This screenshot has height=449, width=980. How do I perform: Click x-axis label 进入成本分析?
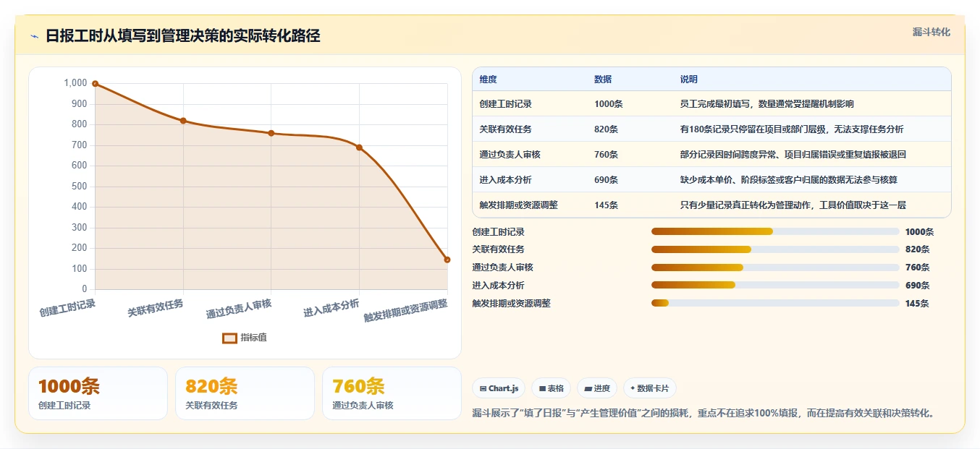(331, 308)
